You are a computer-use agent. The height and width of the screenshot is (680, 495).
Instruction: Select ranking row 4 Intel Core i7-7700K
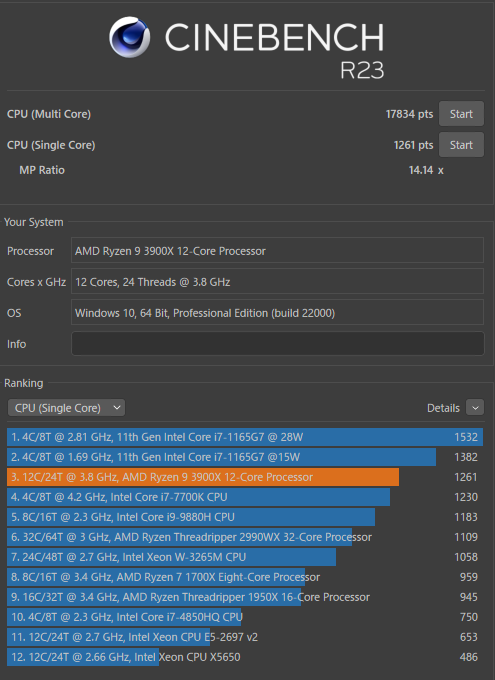[x=245, y=497]
